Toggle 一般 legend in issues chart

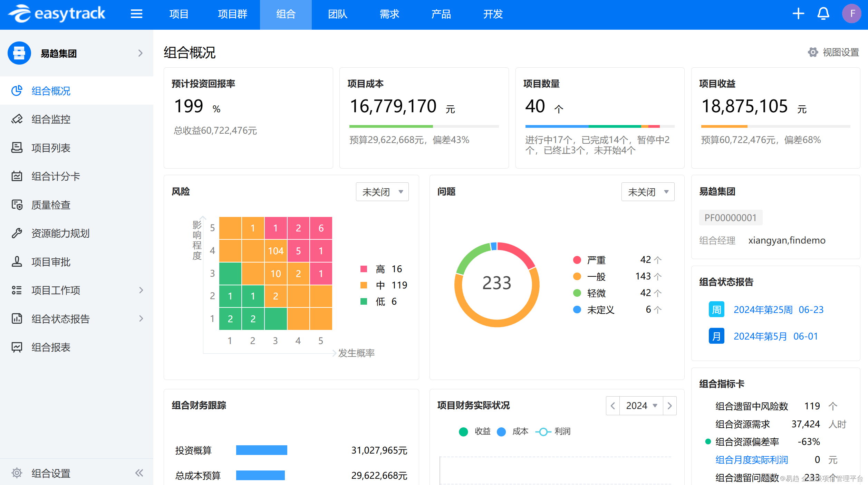[589, 276]
